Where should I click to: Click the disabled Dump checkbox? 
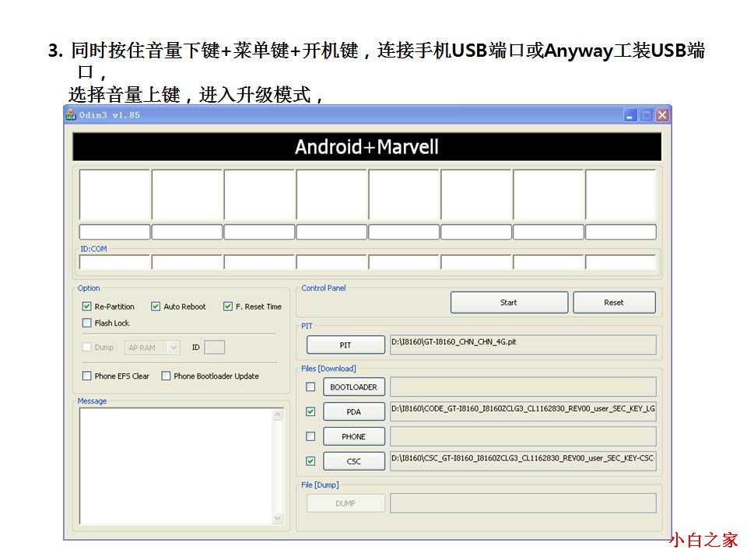pos(86,347)
